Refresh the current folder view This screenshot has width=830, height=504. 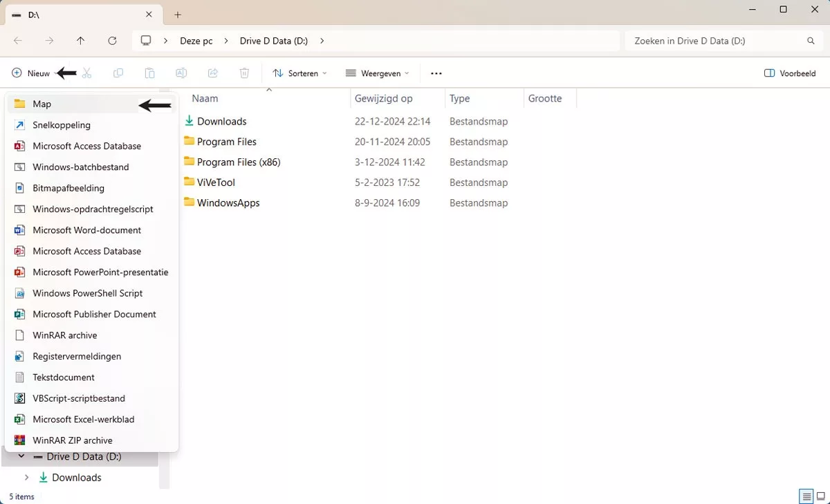click(x=112, y=41)
